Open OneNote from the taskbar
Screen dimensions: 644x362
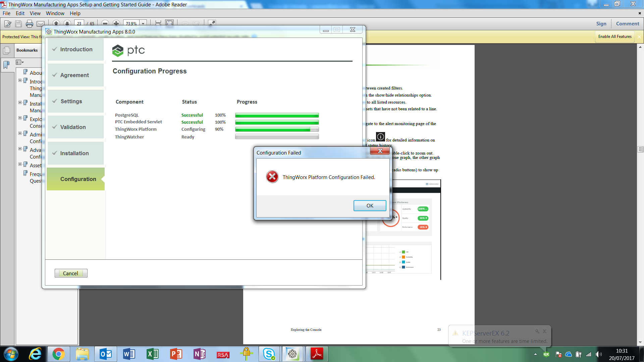[199, 354]
